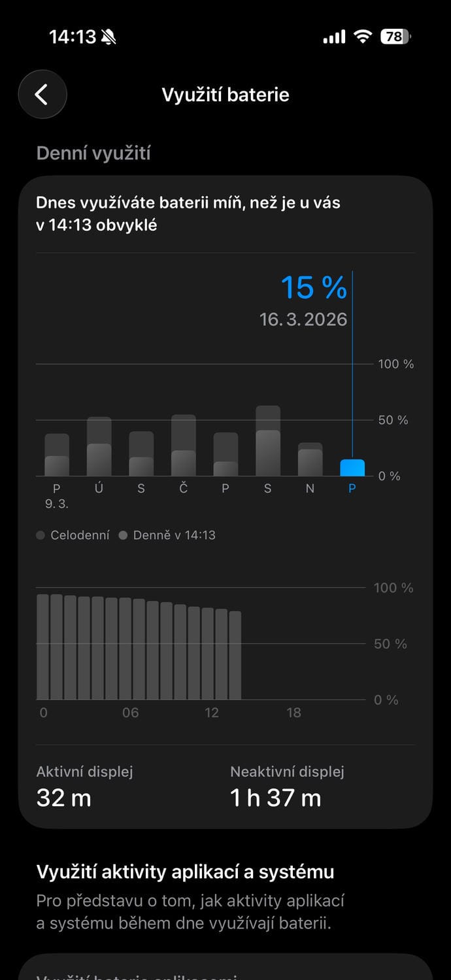The image size is (451, 980).
Task: Tap the last hourly battery level bar
Action: tap(235, 655)
